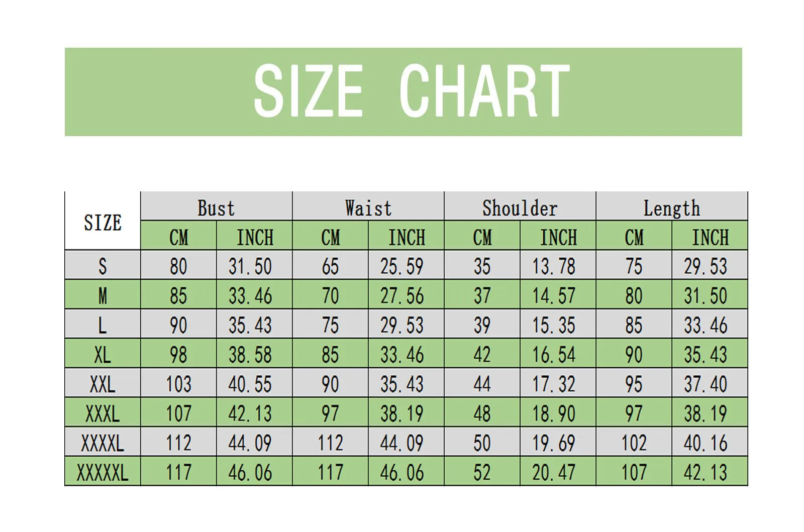Select shoulder CM value 48 for XXXL
The width and height of the screenshot is (804, 532).
(482, 413)
